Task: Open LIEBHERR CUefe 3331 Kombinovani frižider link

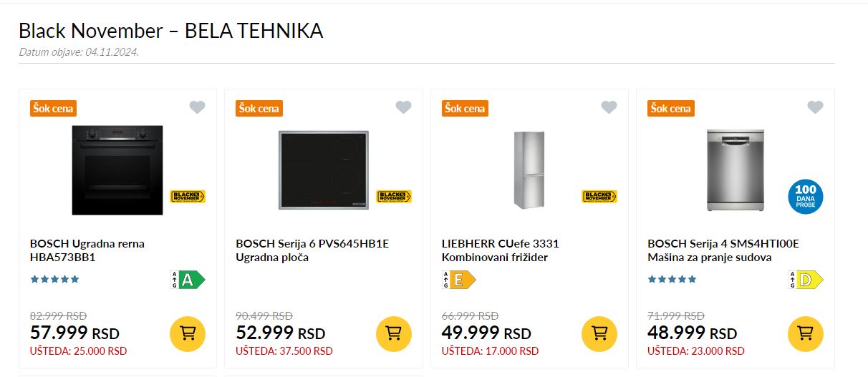Action: tap(501, 250)
